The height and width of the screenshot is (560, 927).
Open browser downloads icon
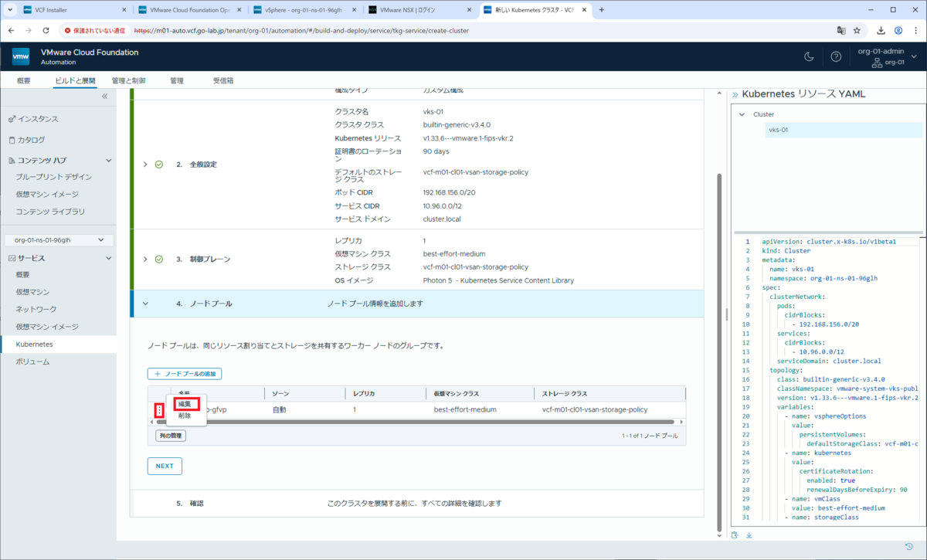click(x=881, y=31)
